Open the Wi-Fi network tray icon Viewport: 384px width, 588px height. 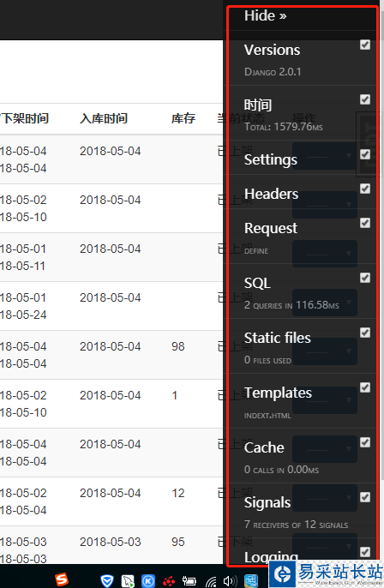pos(211,581)
